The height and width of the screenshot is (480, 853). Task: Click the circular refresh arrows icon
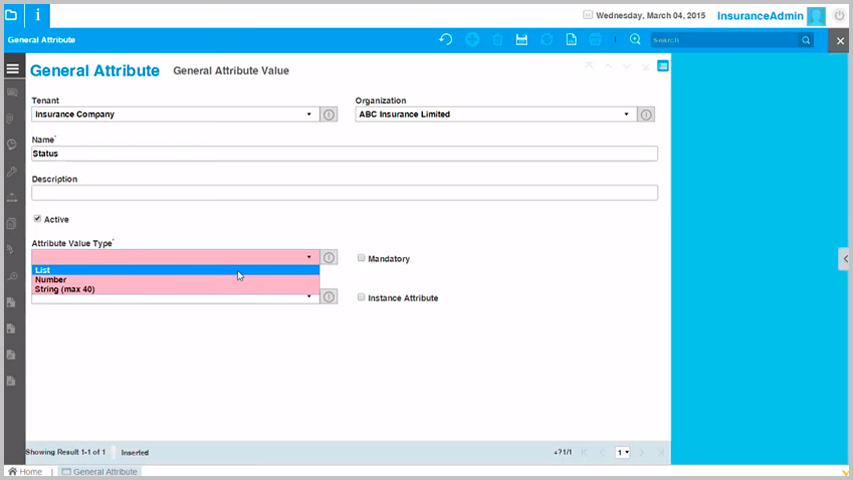547,40
